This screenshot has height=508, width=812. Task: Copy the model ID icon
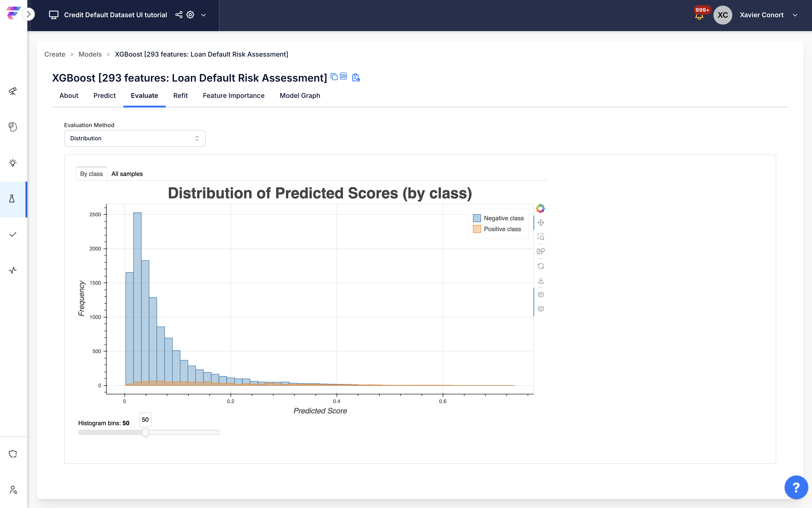tap(343, 77)
